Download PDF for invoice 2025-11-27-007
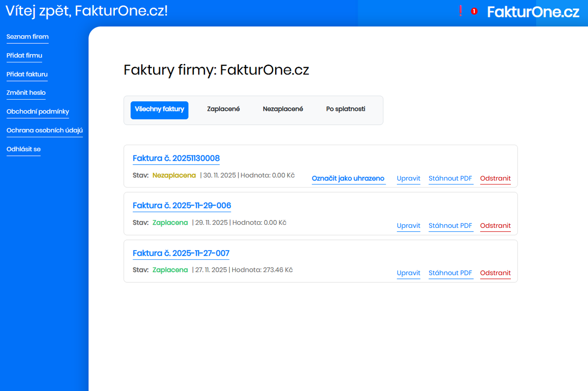 [450, 273]
